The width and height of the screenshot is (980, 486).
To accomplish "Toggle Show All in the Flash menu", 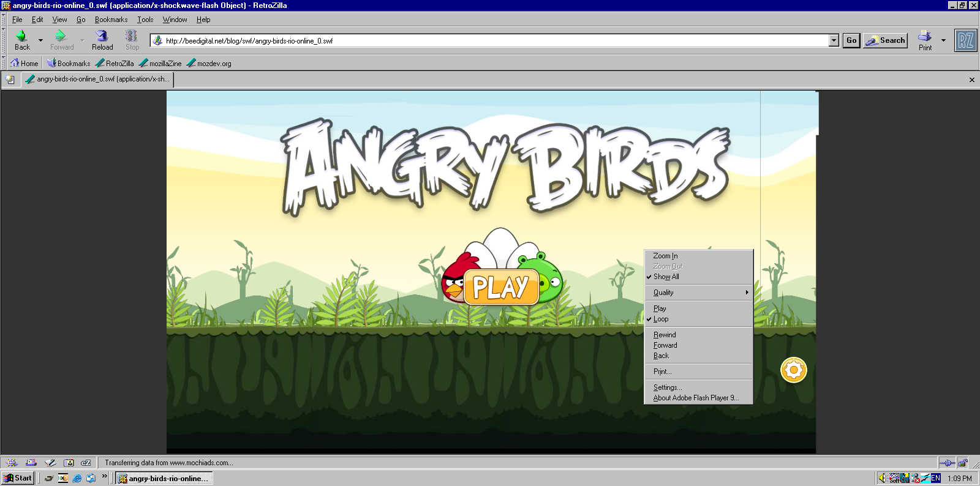I will [666, 277].
